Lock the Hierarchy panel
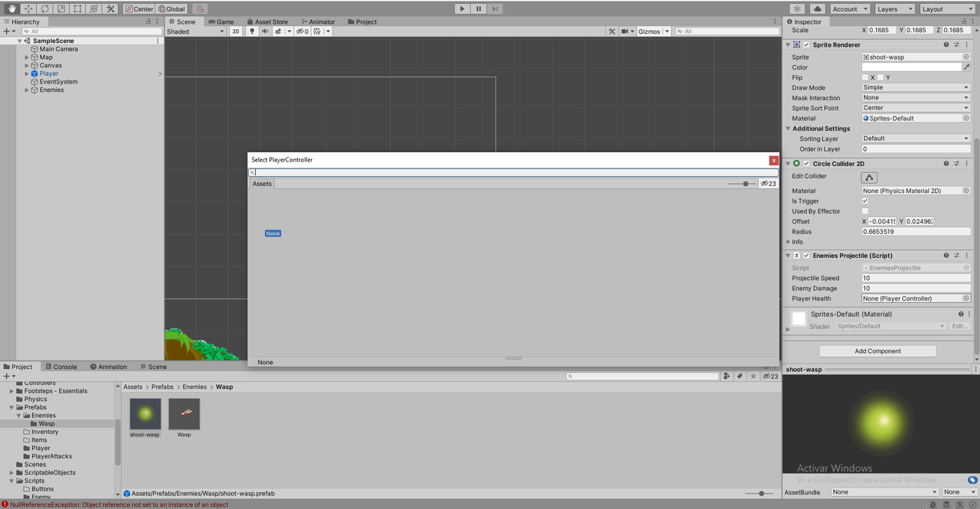Viewport: 980px width, 509px height. click(x=149, y=21)
